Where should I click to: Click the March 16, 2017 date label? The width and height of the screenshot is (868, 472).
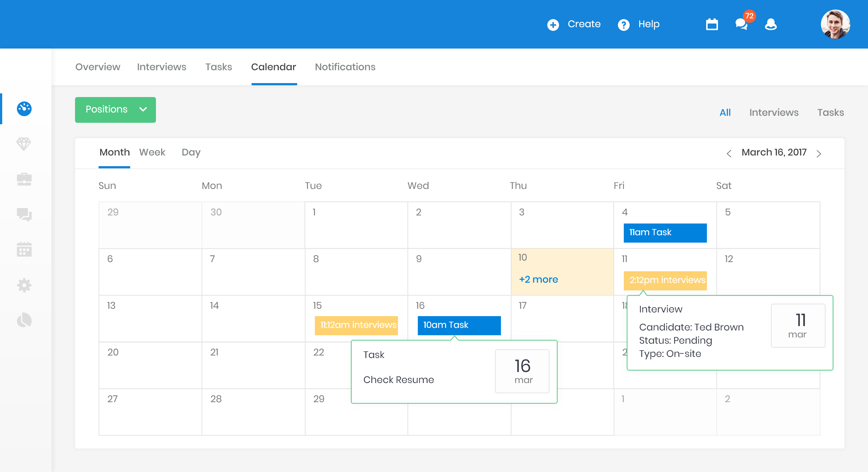[x=774, y=152]
